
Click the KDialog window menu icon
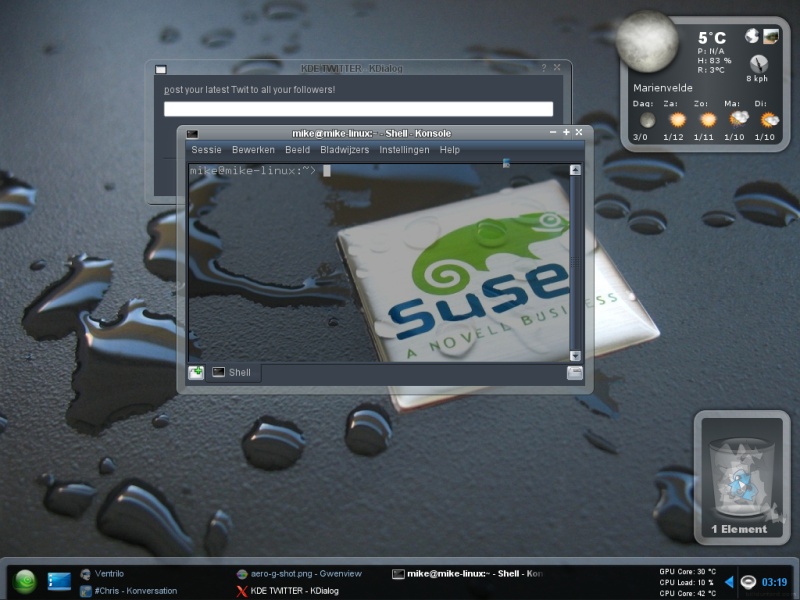tap(161, 69)
